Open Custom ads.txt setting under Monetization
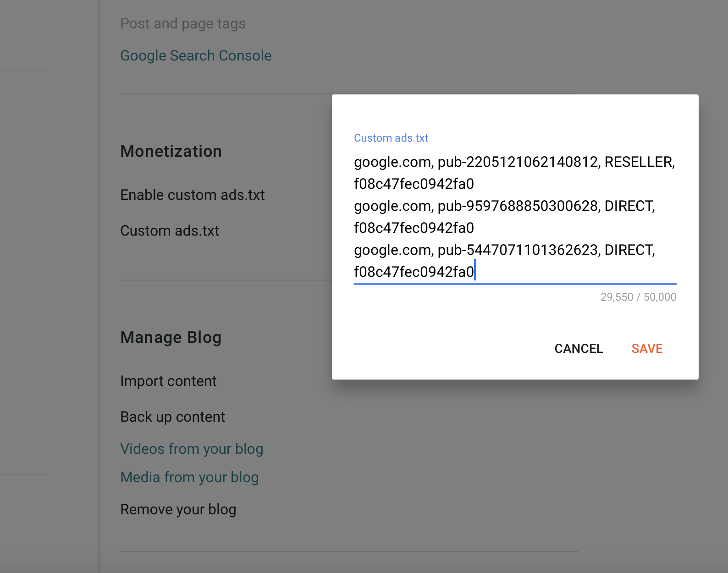The height and width of the screenshot is (573, 728). click(x=170, y=231)
